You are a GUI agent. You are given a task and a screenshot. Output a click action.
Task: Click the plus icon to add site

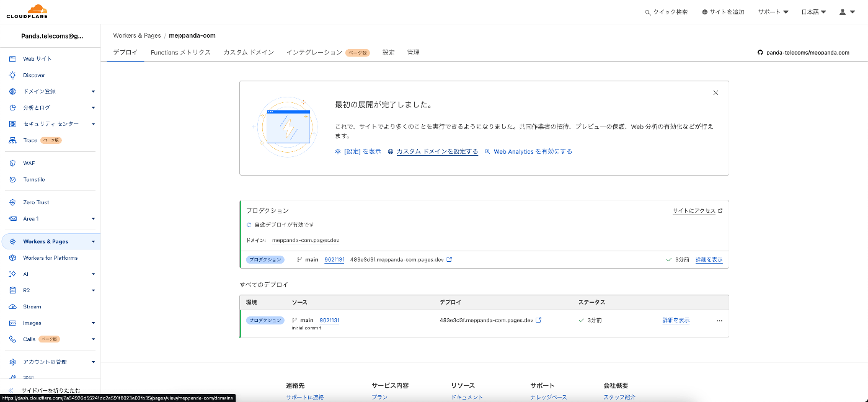(705, 12)
